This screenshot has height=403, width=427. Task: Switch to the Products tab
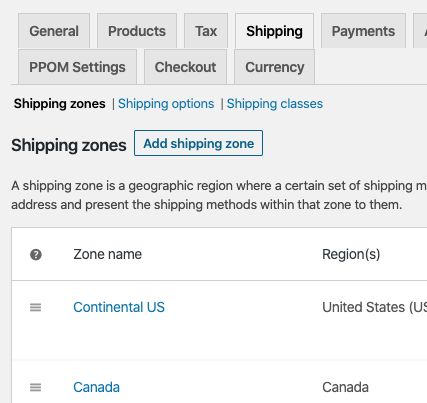tap(137, 31)
